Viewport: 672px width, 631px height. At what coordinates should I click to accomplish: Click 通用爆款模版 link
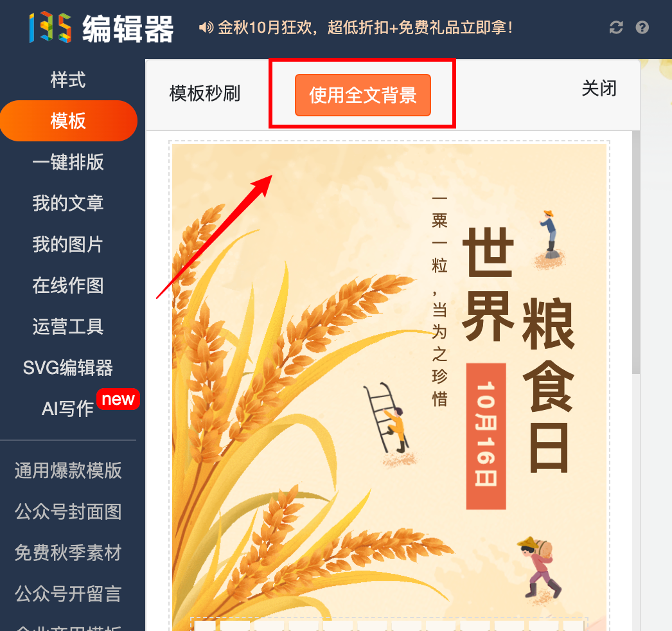tap(68, 470)
